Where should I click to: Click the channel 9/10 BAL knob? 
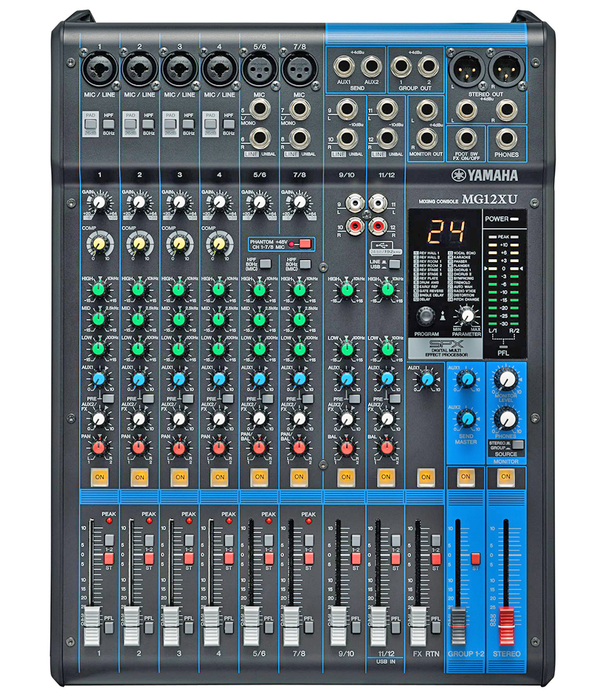(x=347, y=447)
